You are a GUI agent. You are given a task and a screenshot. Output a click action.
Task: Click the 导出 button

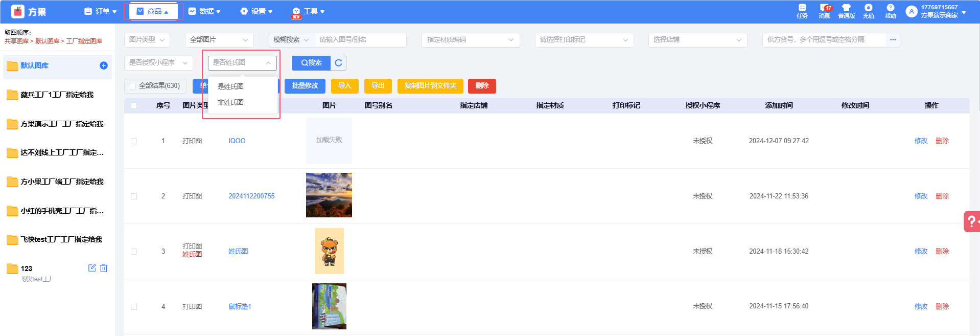[x=378, y=86]
